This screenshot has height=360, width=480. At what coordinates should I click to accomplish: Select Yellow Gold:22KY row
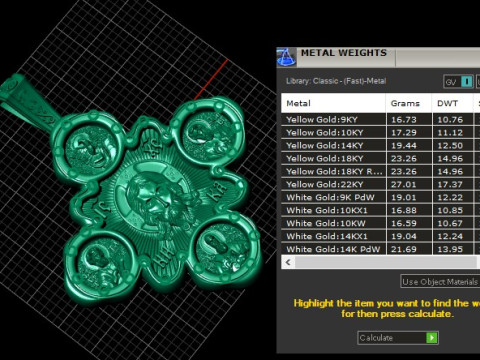click(x=381, y=184)
